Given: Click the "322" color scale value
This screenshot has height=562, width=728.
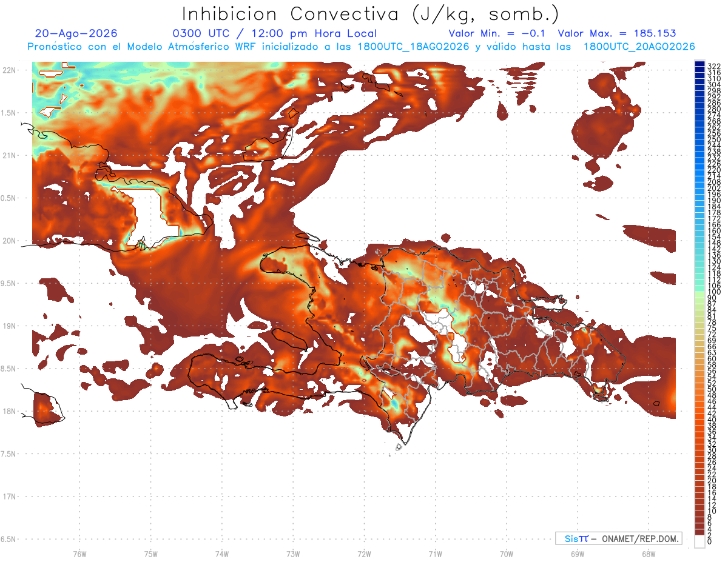Looking at the screenshot, I should click(714, 66).
